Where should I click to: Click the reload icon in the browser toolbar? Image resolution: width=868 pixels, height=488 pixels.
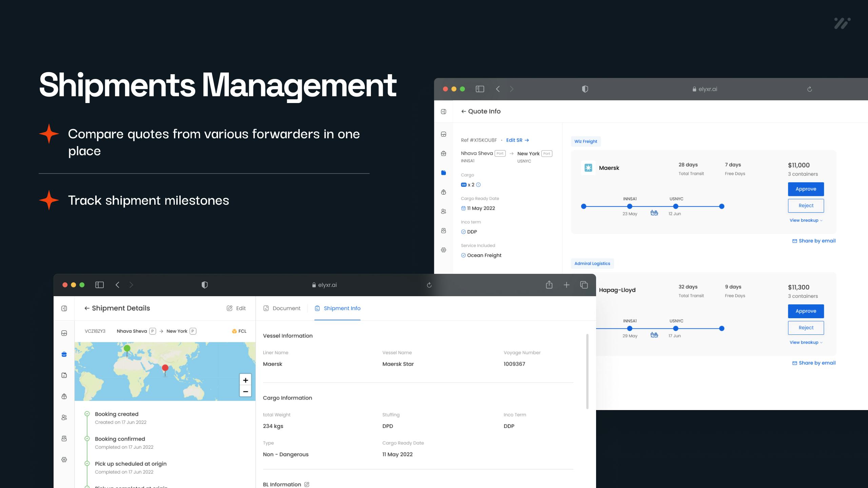tap(429, 285)
